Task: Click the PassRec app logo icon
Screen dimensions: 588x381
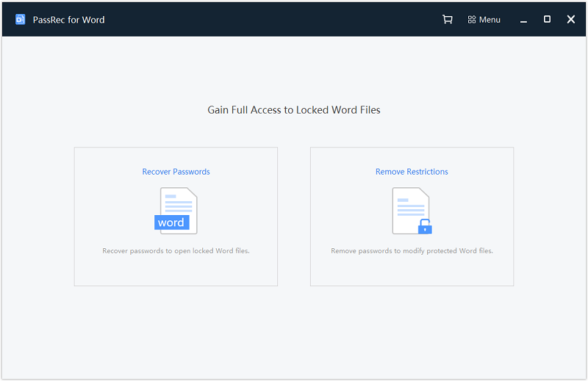Action: point(21,20)
